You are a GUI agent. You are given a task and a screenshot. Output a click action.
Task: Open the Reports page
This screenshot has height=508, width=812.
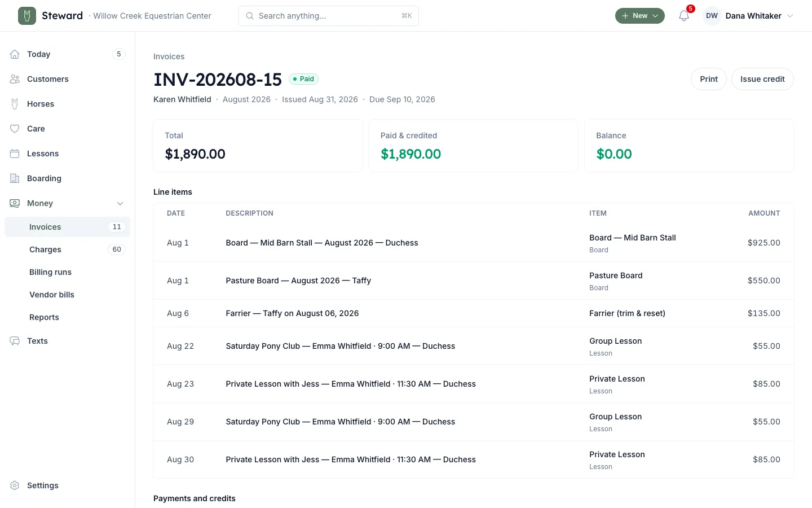point(68,317)
